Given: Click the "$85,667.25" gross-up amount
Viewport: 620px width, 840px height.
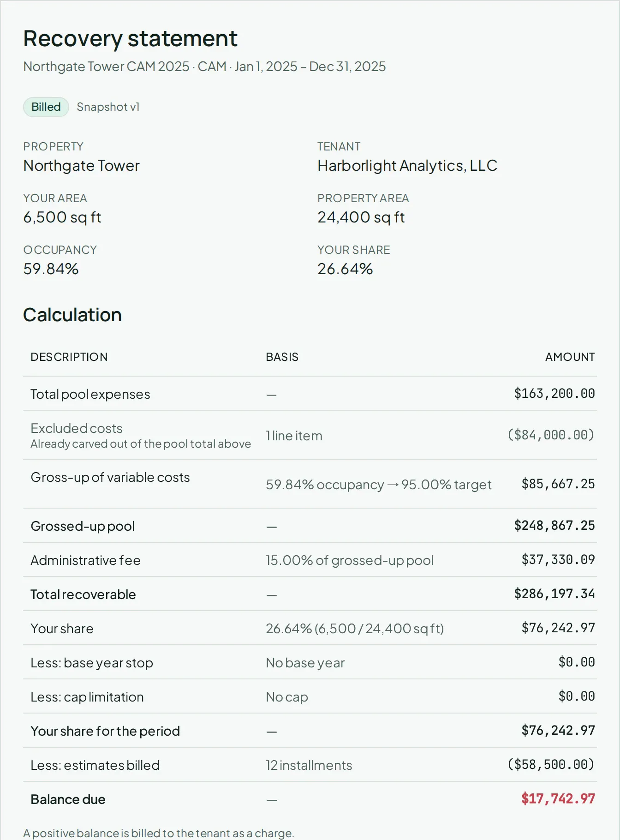Looking at the screenshot, I should pos(558,484).
